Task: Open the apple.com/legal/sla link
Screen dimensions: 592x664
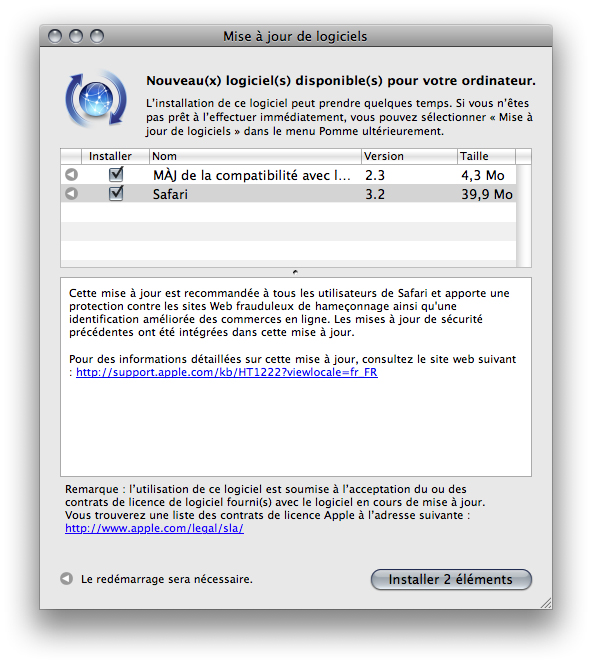Action: [x=154, y=528]
